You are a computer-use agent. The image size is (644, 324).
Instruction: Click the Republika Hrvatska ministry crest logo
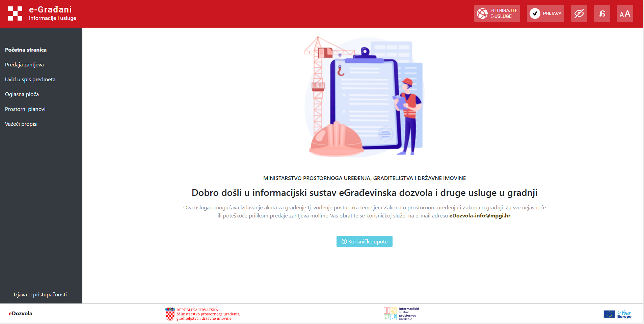[203, 314]
